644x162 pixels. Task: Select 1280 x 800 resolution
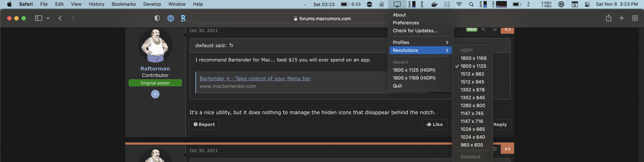click(x=473, y=106)
